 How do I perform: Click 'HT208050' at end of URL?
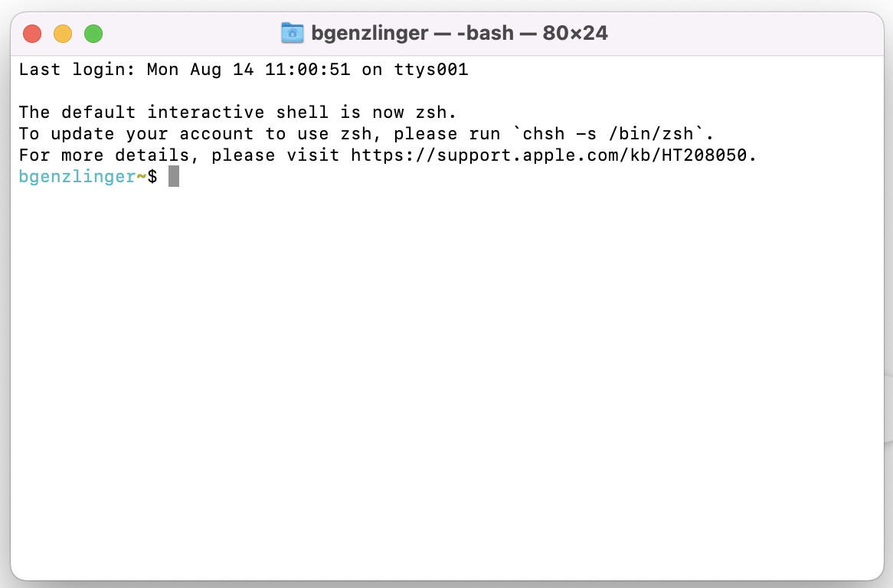point(704,155)
